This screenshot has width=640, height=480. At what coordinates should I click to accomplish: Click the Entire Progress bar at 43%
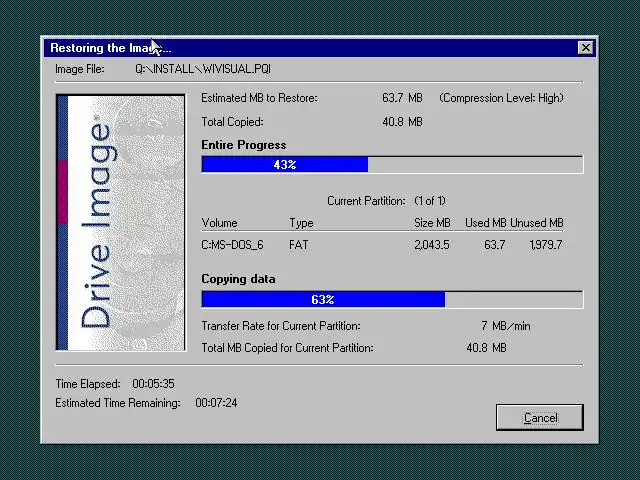392,164
